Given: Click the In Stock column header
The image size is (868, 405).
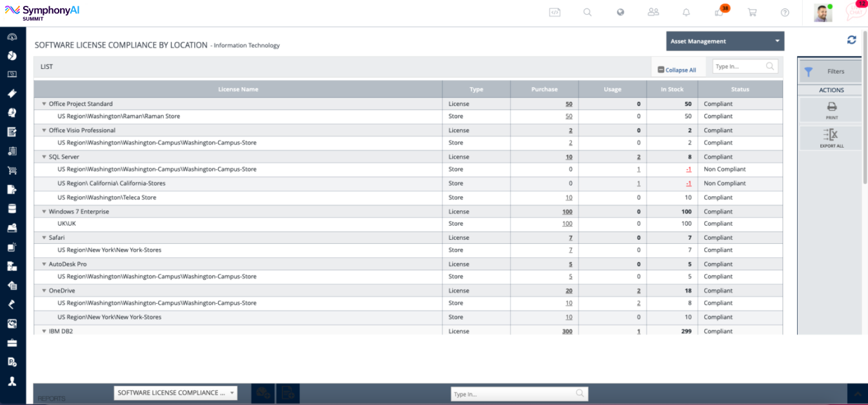Looking at the screenshot, I should (672, 89).
